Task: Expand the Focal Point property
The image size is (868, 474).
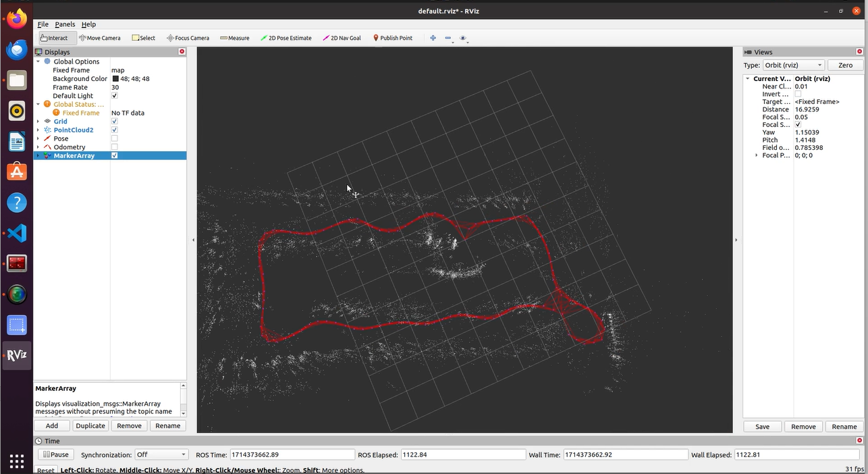Action: tap(756, 155)
